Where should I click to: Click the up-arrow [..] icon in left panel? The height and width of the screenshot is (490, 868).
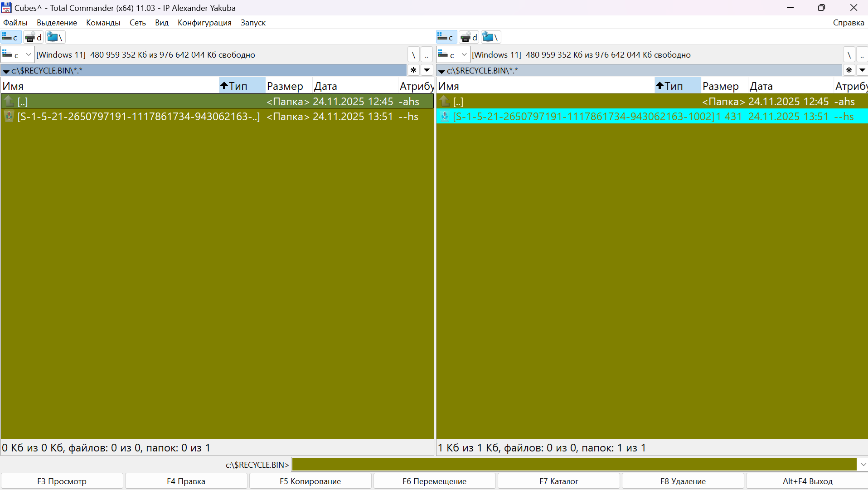coord(9,101)
